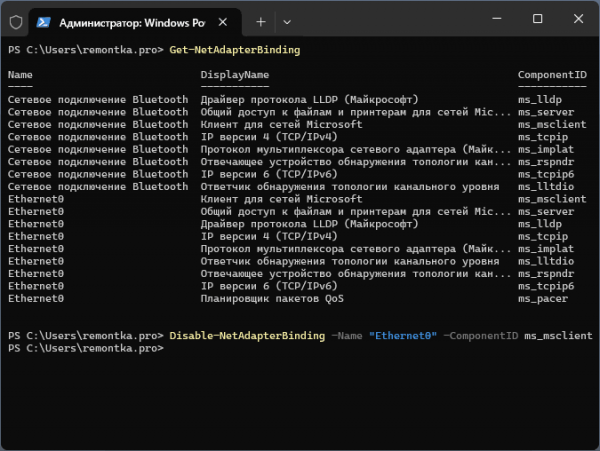Click Ethernet0 IP версии 4 (TCP/IPv4) text
The height and width of the screenshot is (451, 600).
[x=269, y=236]
